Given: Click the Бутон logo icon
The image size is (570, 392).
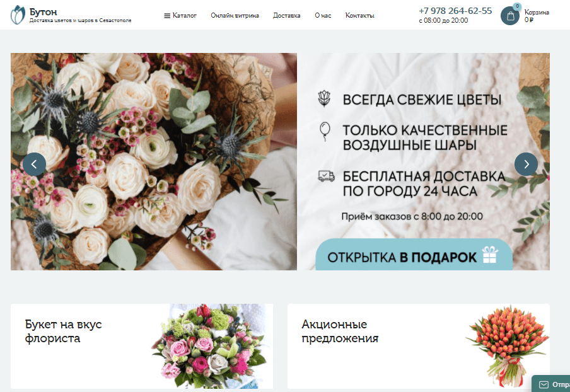Looking at the screenshot, I should click(x=18, y=15).
